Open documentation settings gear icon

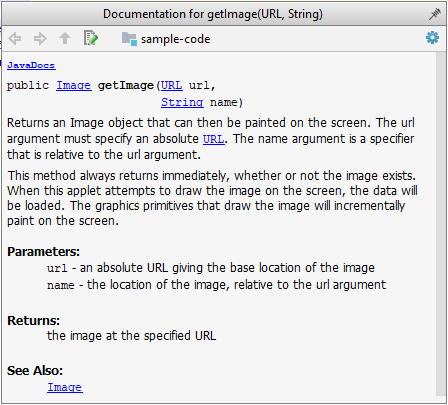(432, 38)
